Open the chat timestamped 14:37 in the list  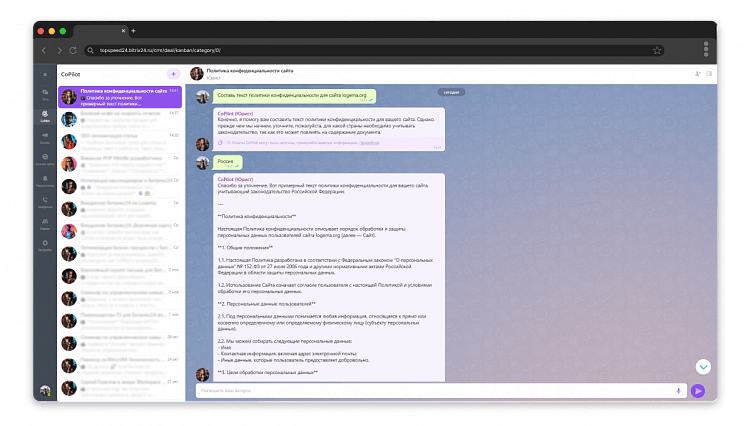[120, 119]
